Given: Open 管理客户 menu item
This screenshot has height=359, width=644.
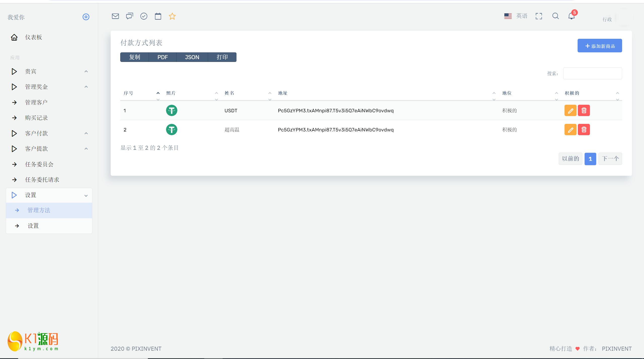Looking at the screenshot, I should pos(49,102).
